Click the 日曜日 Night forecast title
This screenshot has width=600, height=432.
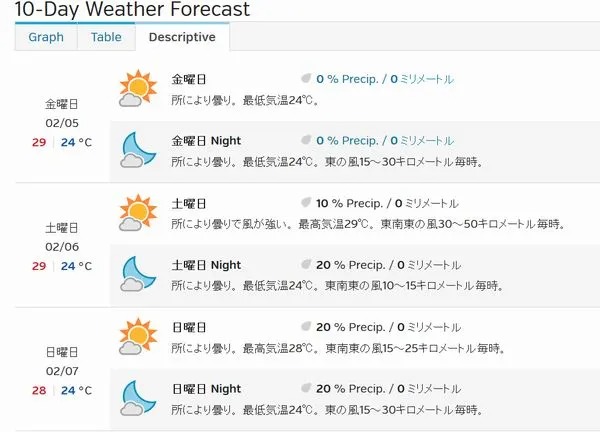tap(206, 389)
